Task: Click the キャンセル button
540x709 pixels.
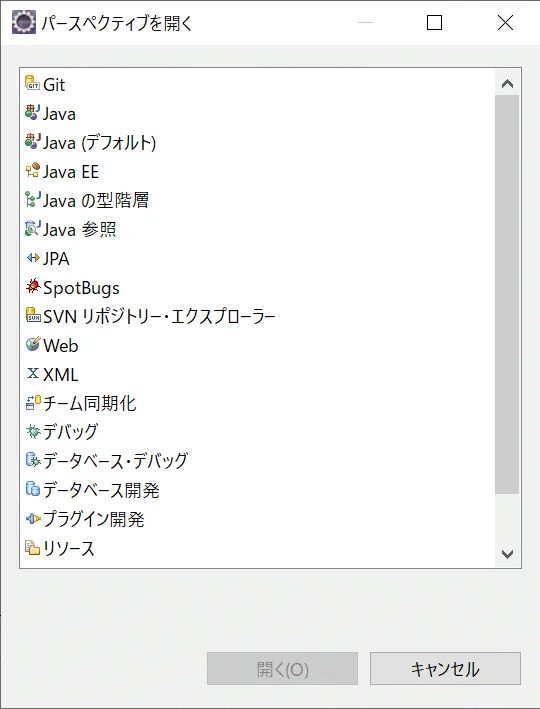Action: [x=445, y=668]
